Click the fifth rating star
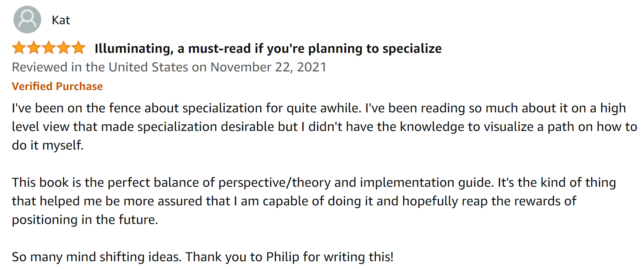 (x=78, y=48)
